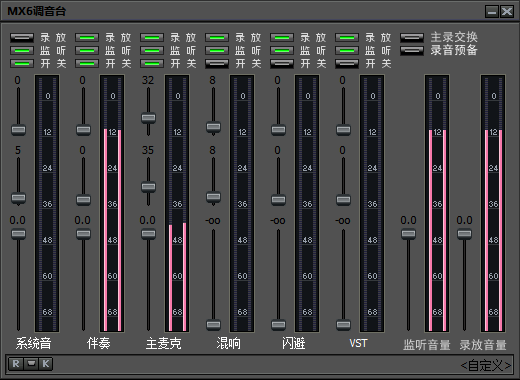This screenshot has height=380, width=520.
Task: Click the 伴奏 volume fader at 0.0
Action: (x=83, y=234)
